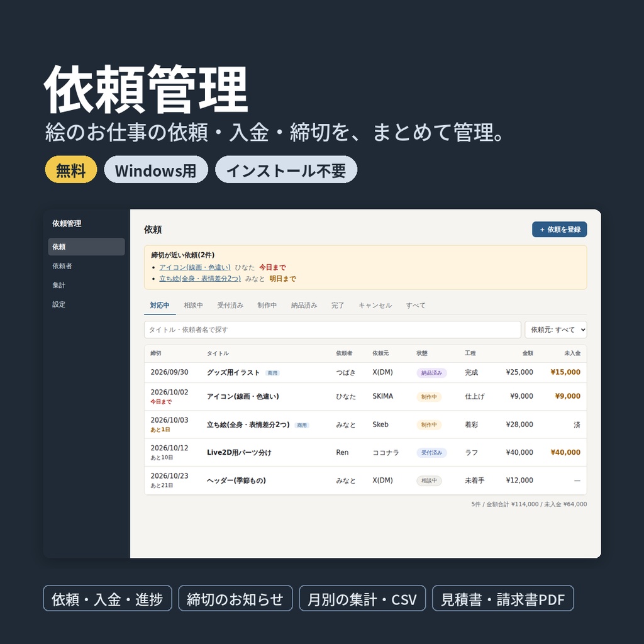Open the 依頼 sidebar item

[x=86, y=247]
